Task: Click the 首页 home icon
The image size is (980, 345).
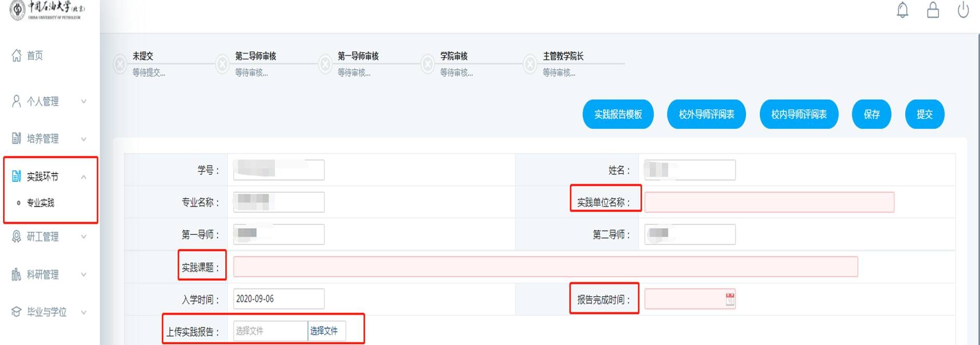Action: (17, 55)
